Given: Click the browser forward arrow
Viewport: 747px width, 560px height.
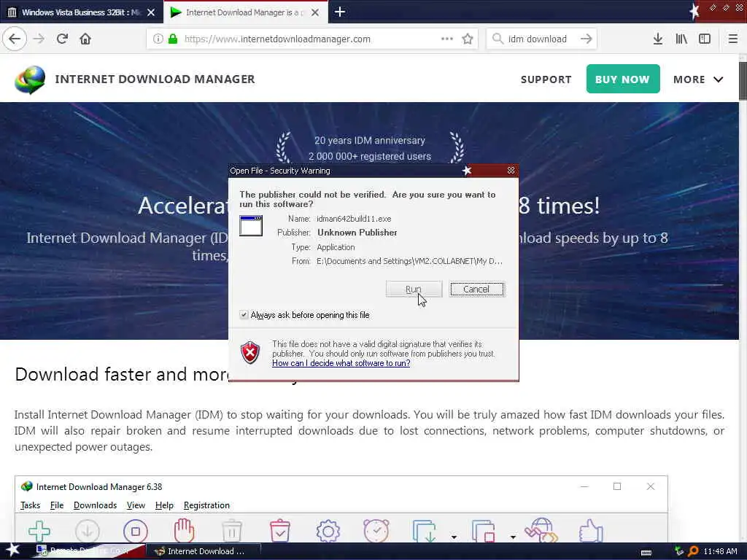Looking at the screenshot, I should point(39,39).
